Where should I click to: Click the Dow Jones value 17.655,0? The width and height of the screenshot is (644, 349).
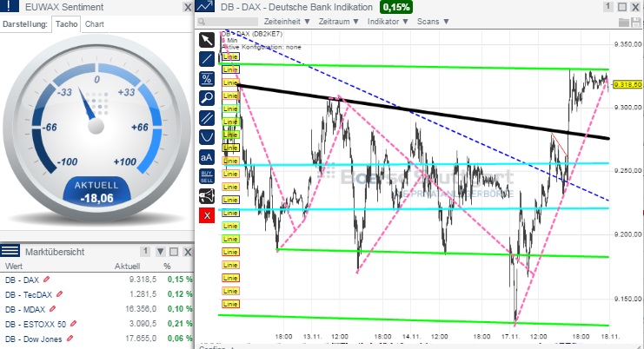tap(141, 339)
